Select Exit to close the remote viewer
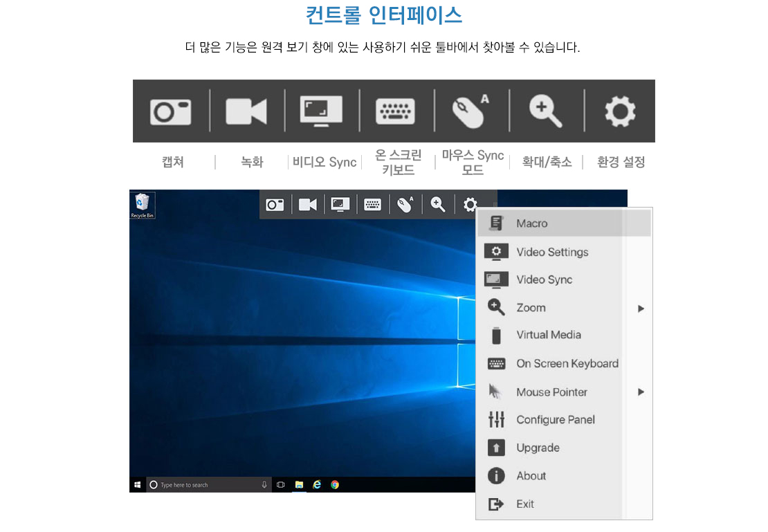Image resolution: width=768 pixels, height=532 pixels. [x=524, y=504]
